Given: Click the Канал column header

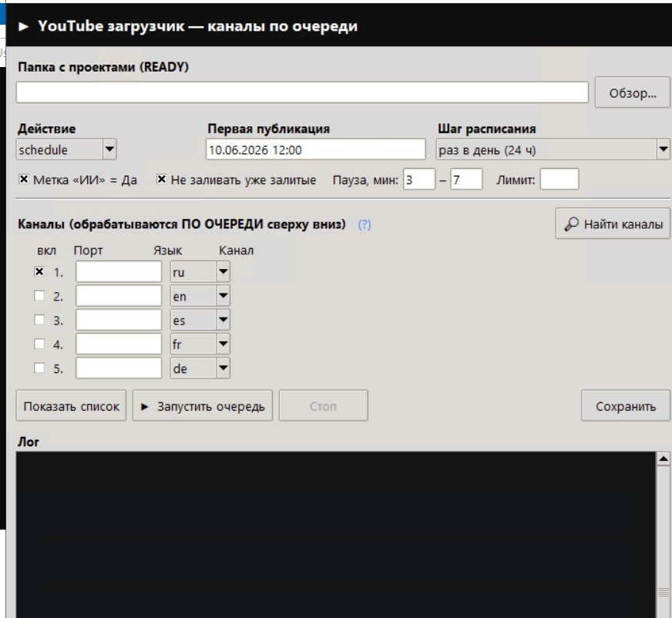Looking at the screenshot, I should coord(236,250).
